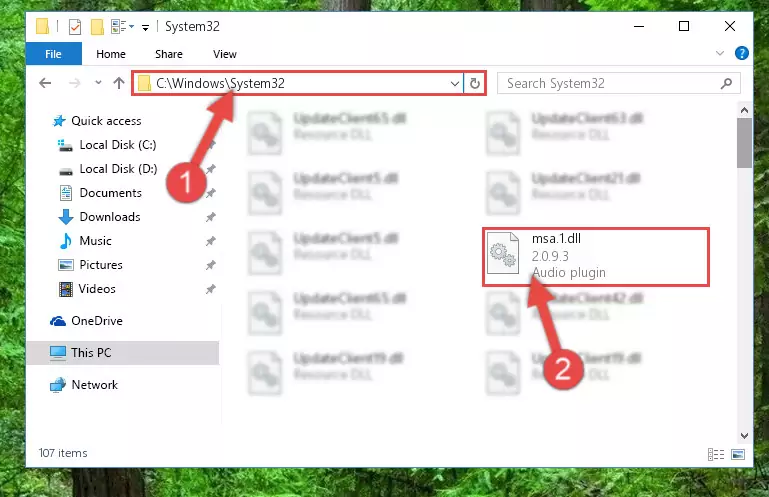Viewport: 769px width, 497px height.
Task: Open the File ribbon tab
Action: [x=53, y=54]
